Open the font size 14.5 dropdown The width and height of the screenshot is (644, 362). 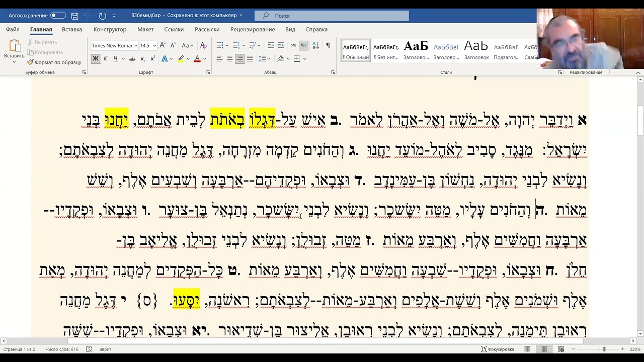pyautogui.click(x=154, y=46)
